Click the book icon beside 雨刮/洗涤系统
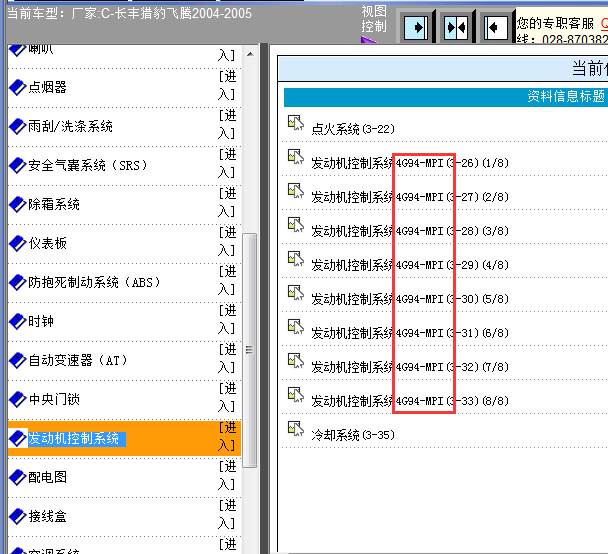The height and width of the screenshot is (554, 608). click(x=17, y=126)
